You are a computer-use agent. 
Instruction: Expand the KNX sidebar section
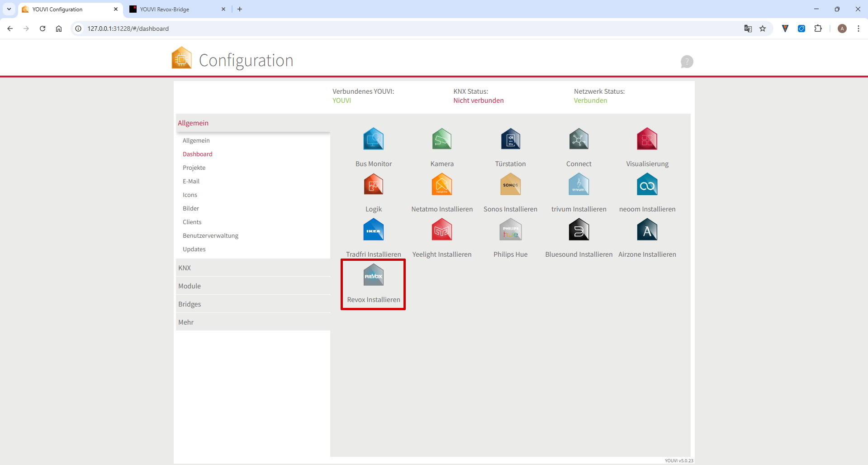185,268
